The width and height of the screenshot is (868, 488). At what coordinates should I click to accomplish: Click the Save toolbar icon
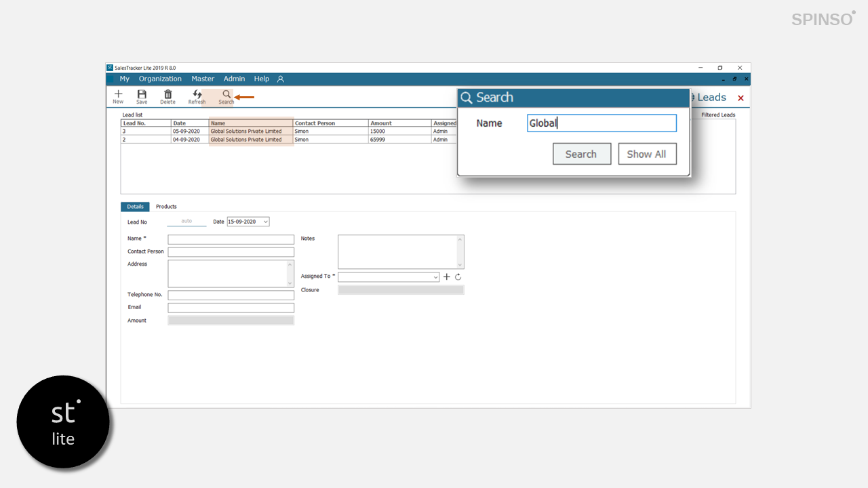click(142, 96)
